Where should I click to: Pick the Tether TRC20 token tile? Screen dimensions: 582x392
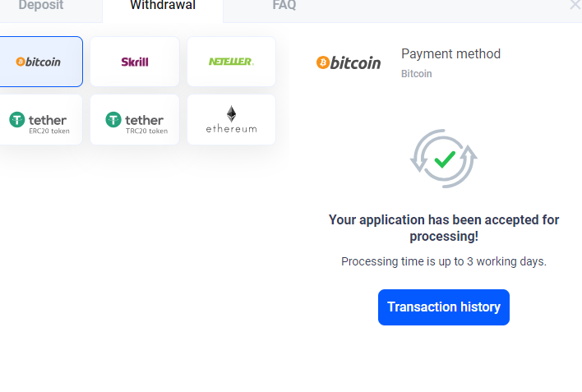tap(134, 120)
